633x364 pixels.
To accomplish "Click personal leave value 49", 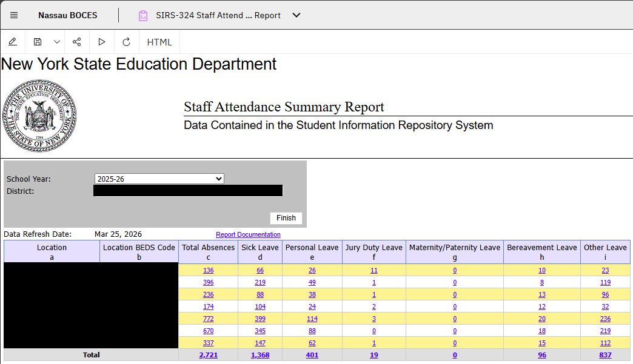I will tap(312, 283).
